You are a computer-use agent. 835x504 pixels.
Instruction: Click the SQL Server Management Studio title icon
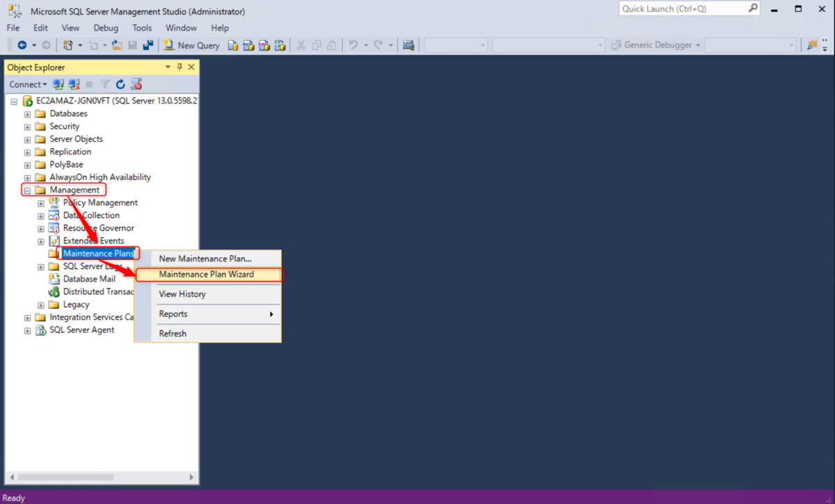coord(14,10)
